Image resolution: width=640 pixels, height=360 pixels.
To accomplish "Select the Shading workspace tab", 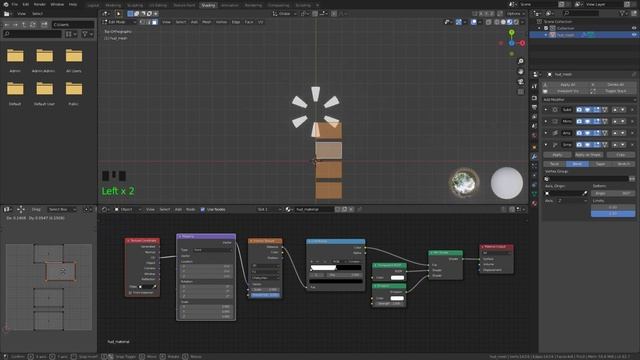I will (x=208, y=5).
